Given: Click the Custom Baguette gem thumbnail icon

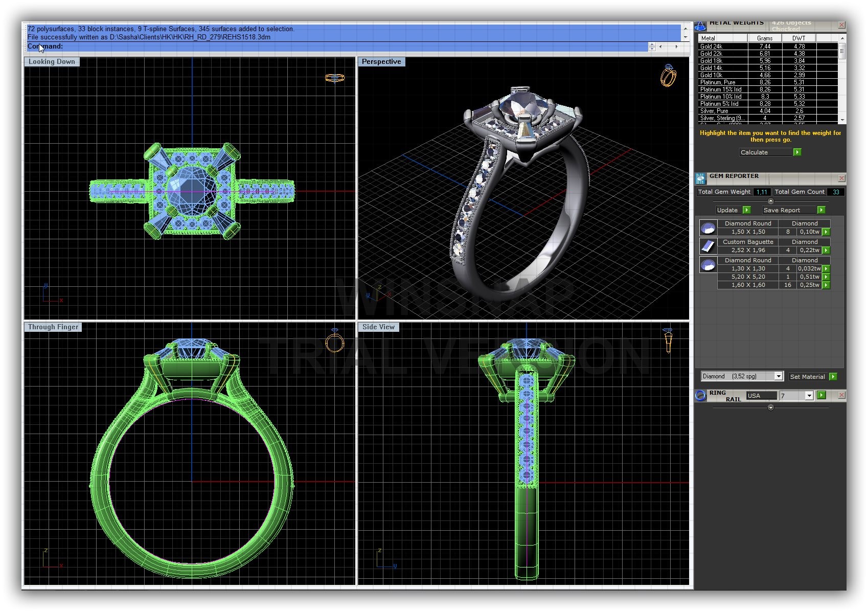Looking at the screenshot, I should 708,246.
